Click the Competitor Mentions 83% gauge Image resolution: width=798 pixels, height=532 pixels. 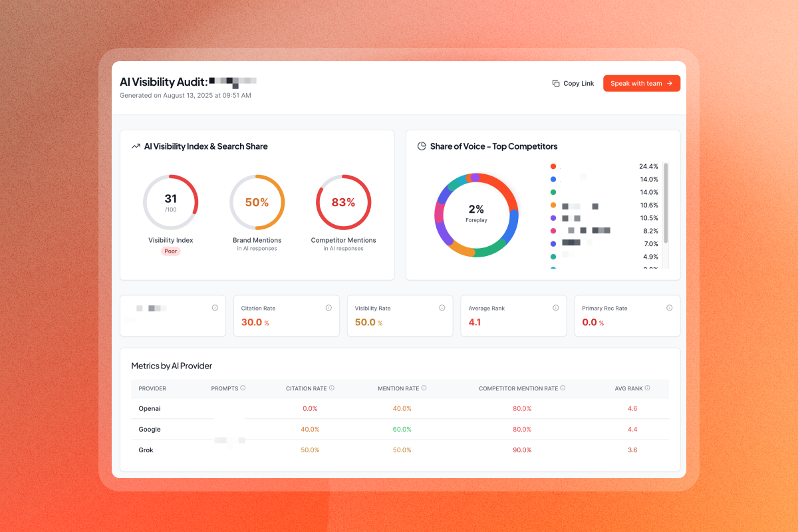(x=343, y=202)
